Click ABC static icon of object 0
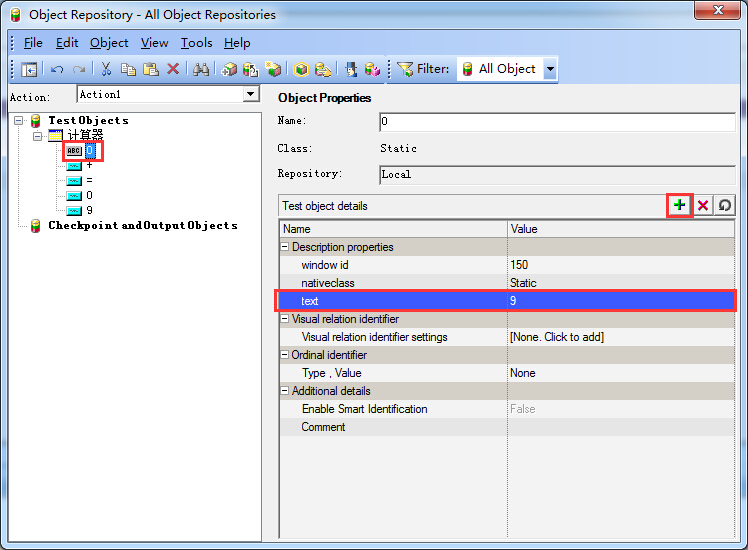 pos(74,151)
